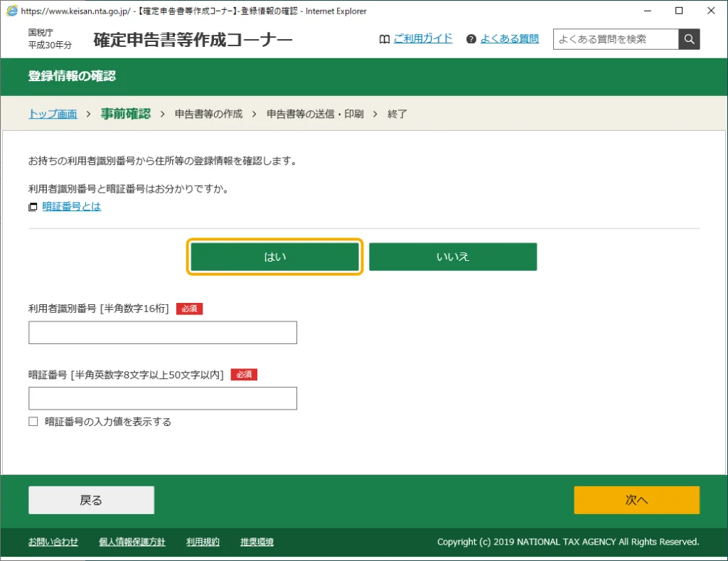
Task: Open 利用規約 footer link
Action: (x=203, y=542)
